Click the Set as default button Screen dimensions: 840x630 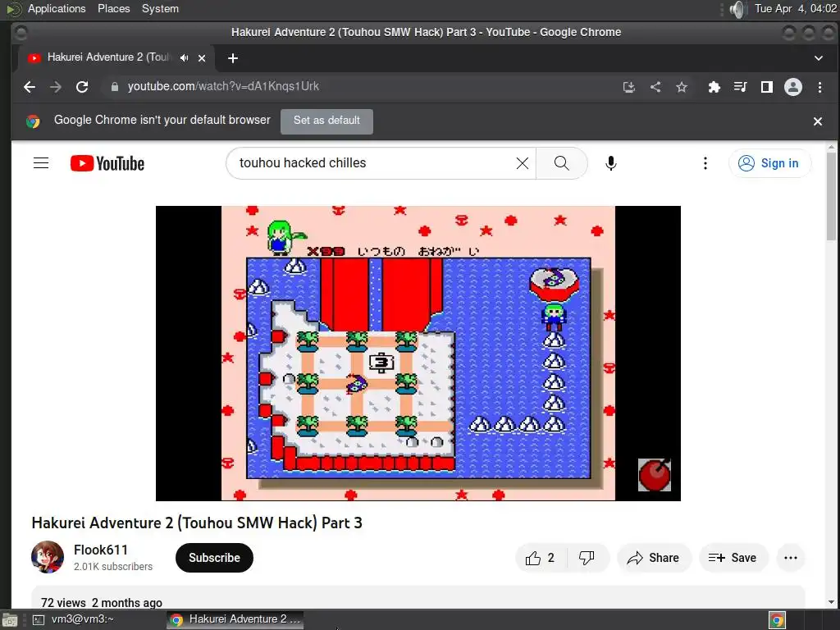click(326, 121)
